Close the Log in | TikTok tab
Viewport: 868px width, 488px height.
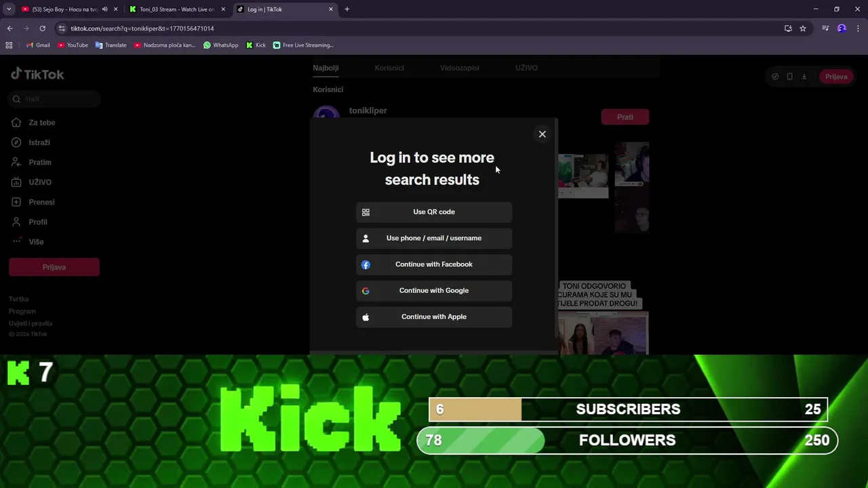(331, 9)
